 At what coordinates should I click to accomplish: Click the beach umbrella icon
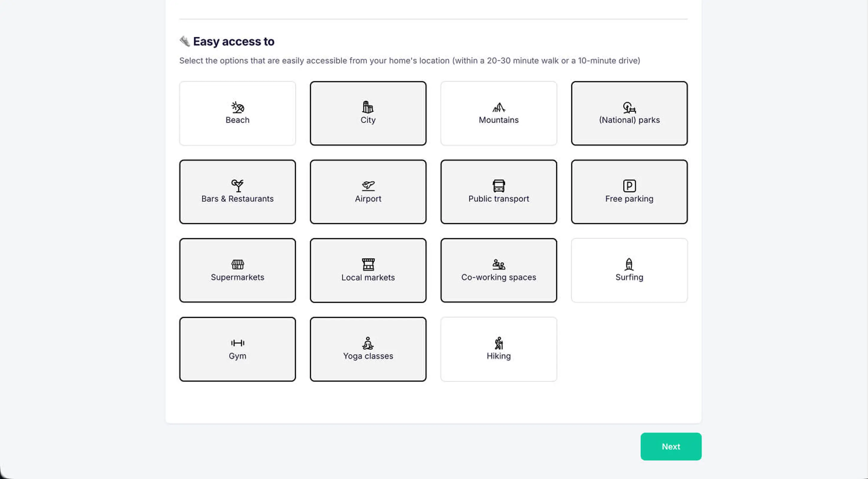point(238,107)
